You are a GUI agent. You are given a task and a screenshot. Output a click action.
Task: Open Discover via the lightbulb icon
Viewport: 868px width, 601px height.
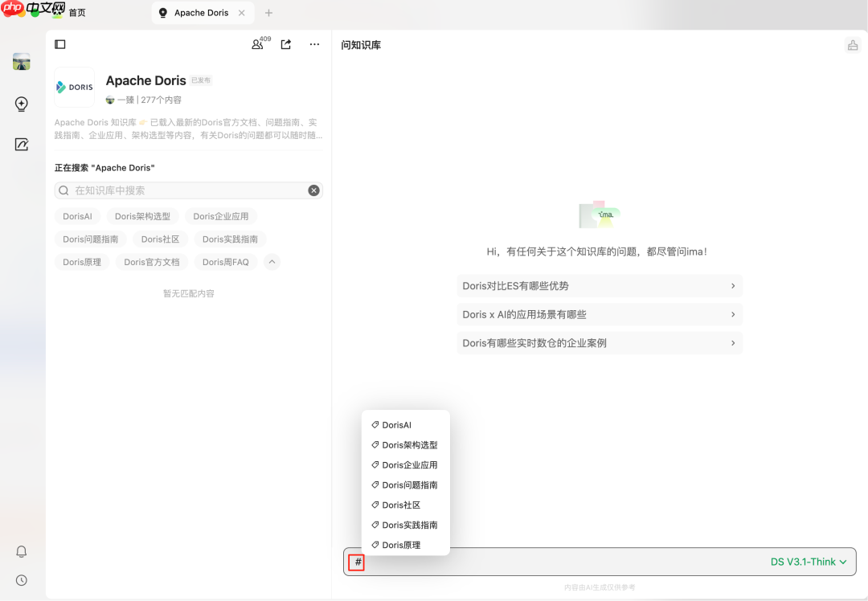click(x=21, y=104)
